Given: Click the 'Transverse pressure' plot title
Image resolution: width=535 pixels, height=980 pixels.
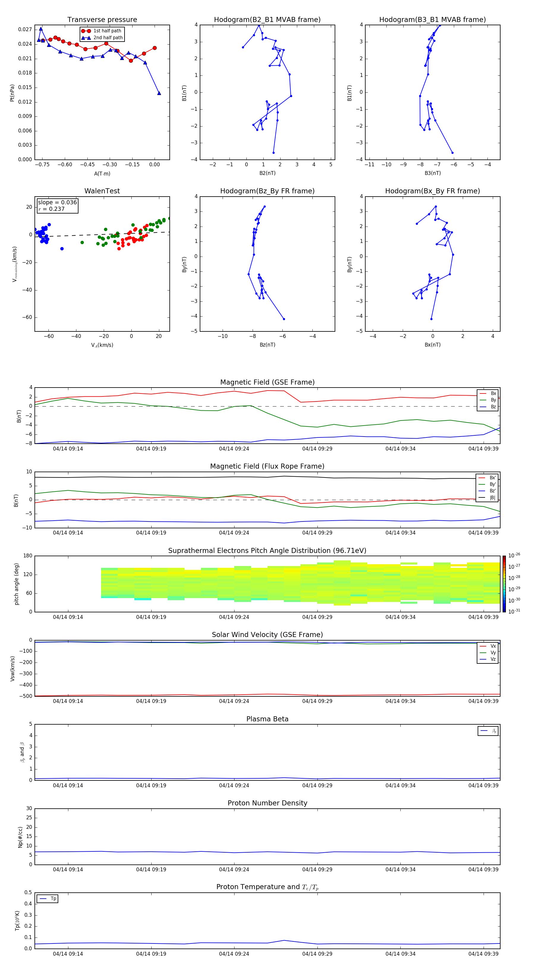Looking at the screenshot, I should coord(102,20).
